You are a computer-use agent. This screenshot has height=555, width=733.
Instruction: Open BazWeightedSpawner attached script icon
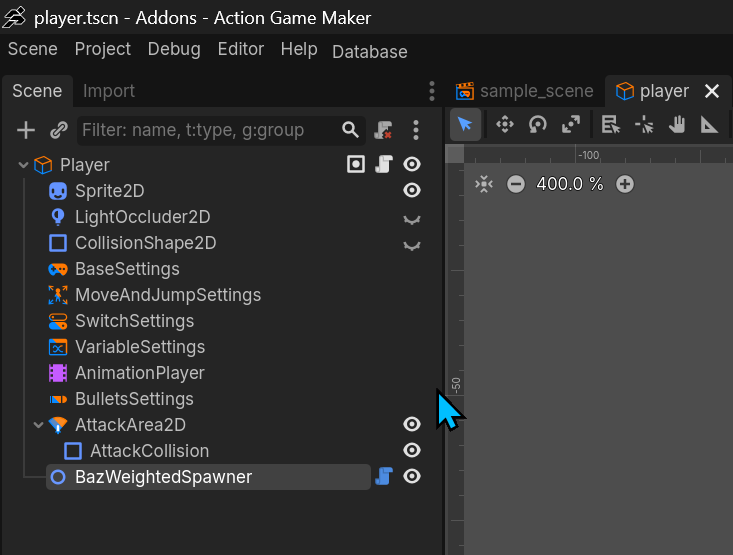[384, 476]
